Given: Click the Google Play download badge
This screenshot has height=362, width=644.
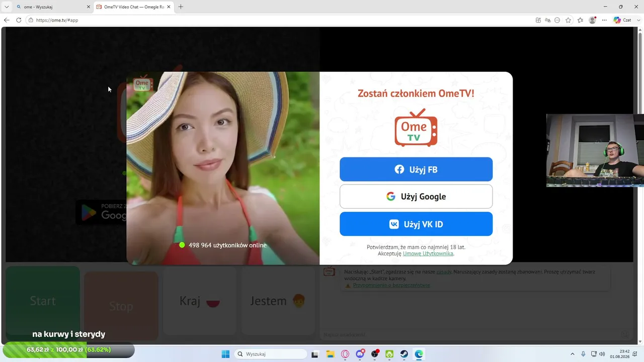Looking at the screenshot, I should tap(101, 212).
